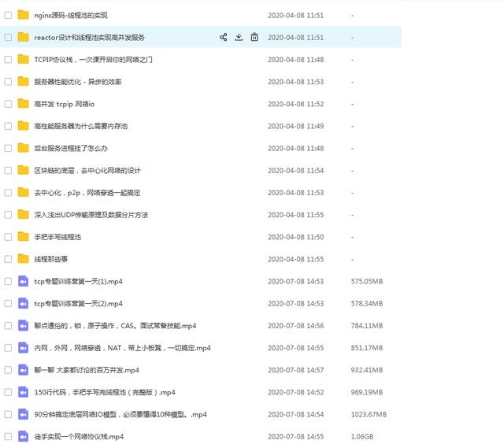Viewport: 504px width, 444px height.
Task: Tick the checkbox for 线程那些事 folder
Action: point(8,259)
